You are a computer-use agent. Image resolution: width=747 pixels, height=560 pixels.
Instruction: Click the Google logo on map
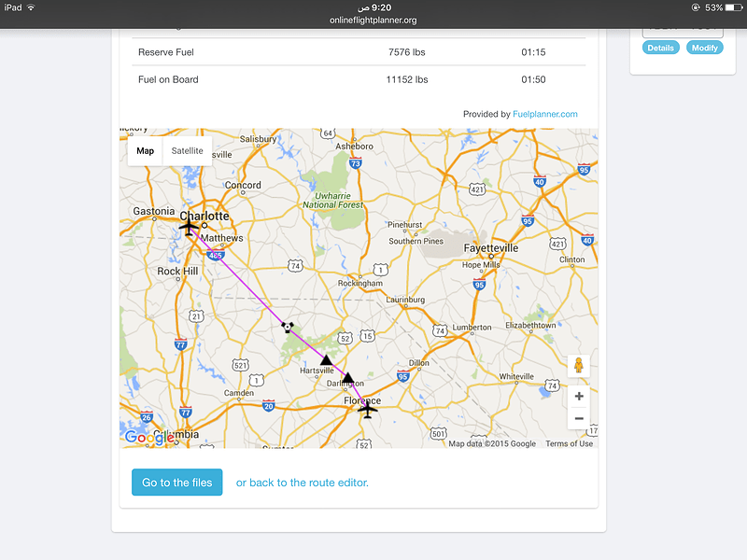148,438
